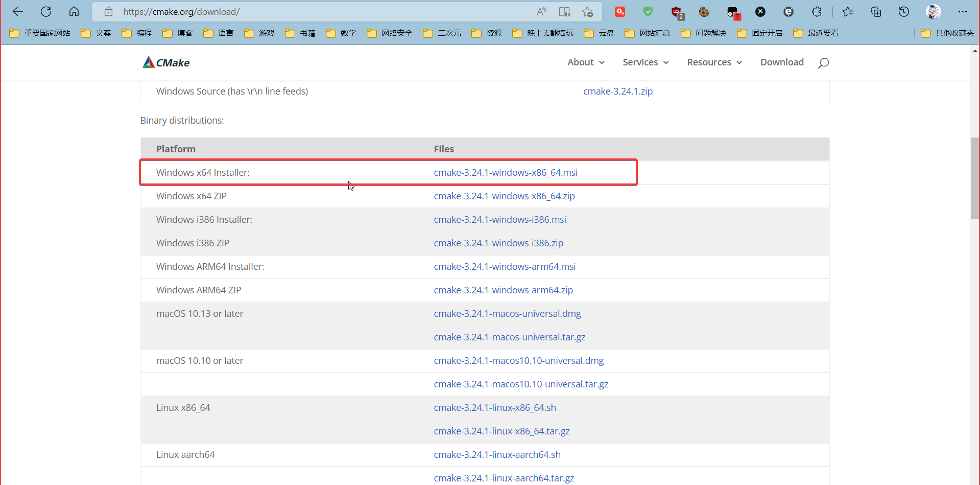
Task: Download cmake-3.24.1.zip source archive
Action: pyautogui.click(x=618, y=91)
